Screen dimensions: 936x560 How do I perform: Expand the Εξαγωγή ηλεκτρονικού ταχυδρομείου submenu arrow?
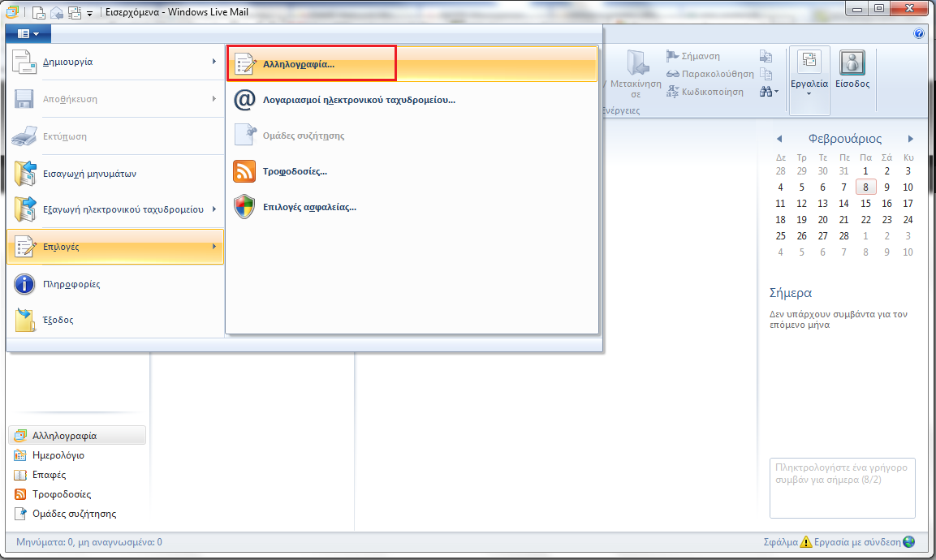click(x=214, y=209)
